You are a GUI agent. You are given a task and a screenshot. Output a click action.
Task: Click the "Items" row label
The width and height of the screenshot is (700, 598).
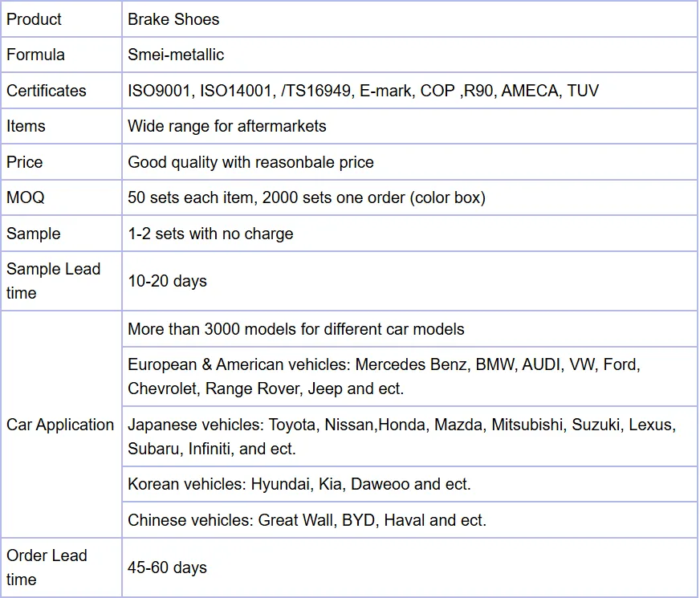[x=26, y=126]
